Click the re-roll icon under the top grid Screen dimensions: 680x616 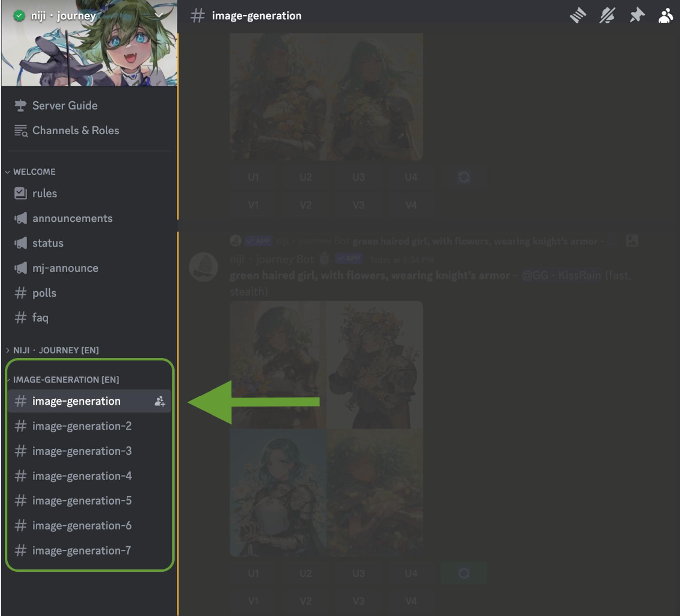[x=464, y=177]
